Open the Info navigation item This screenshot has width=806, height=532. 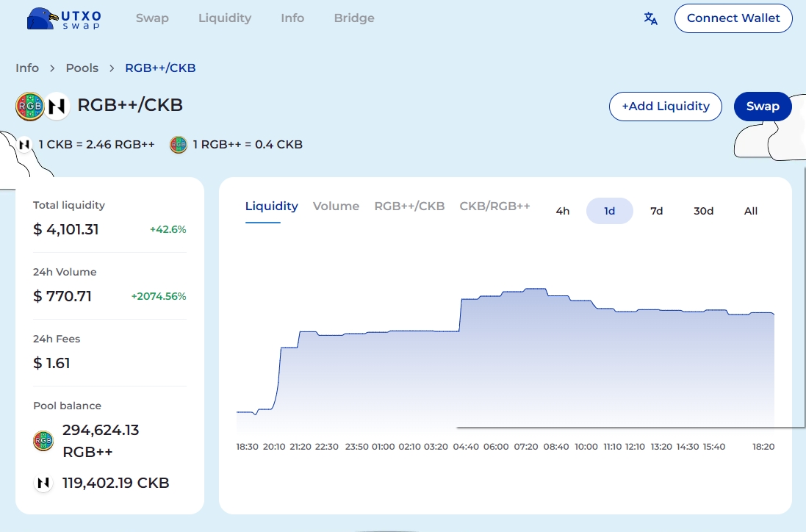pos(292,18)
